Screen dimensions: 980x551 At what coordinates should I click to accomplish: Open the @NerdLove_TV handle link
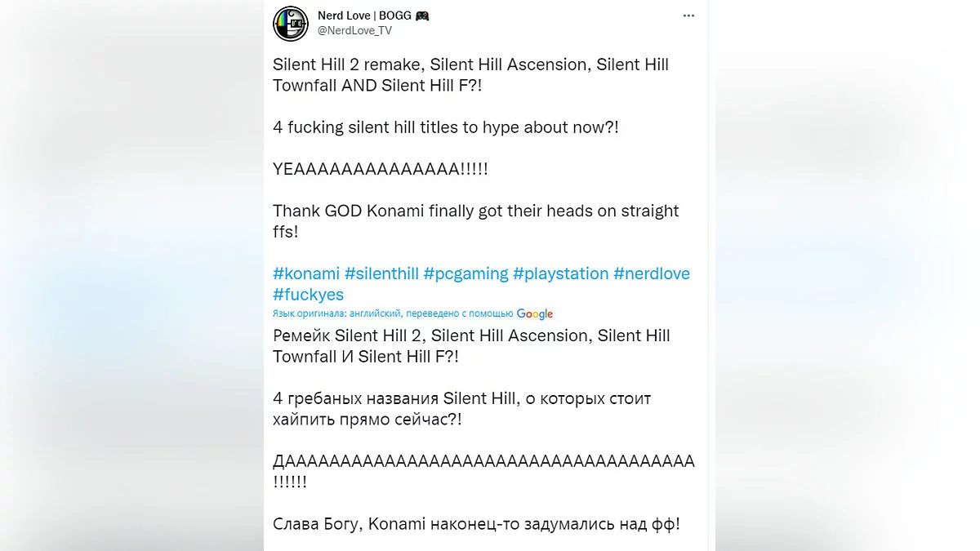coord(354,30)
